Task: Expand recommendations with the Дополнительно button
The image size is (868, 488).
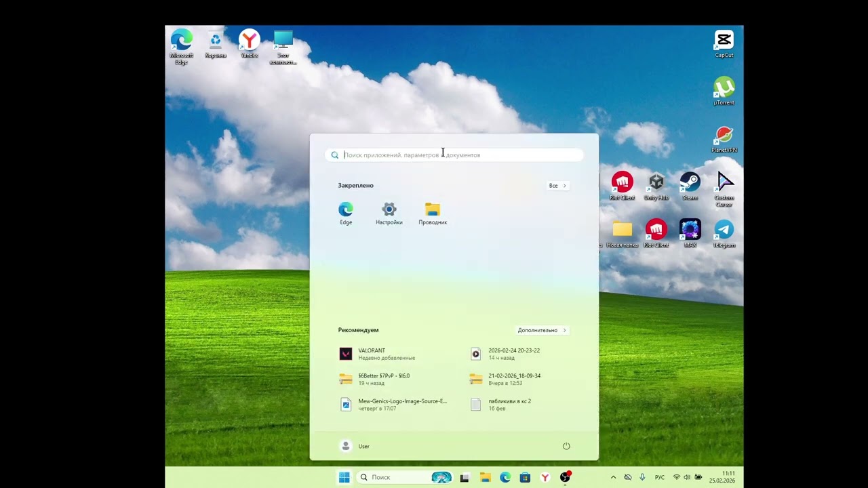Action: pyautogui.click(x=542, y=330)
